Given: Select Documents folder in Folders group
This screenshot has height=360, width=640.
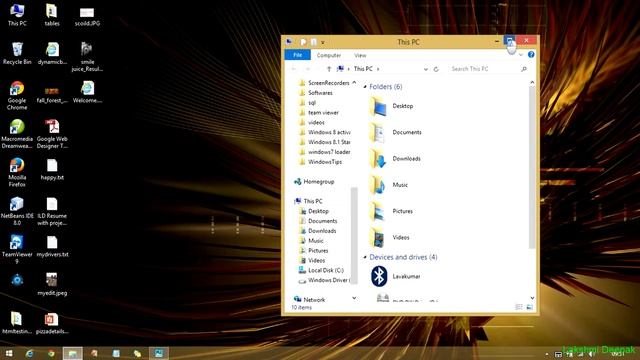Looking at the screenshot, I should point(396,132).
